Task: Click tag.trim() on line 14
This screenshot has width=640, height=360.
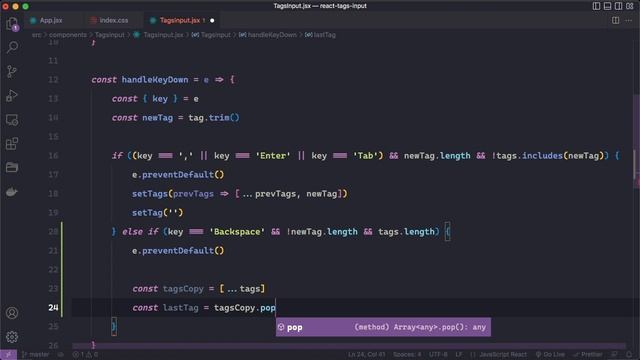Action: point(214,118)
